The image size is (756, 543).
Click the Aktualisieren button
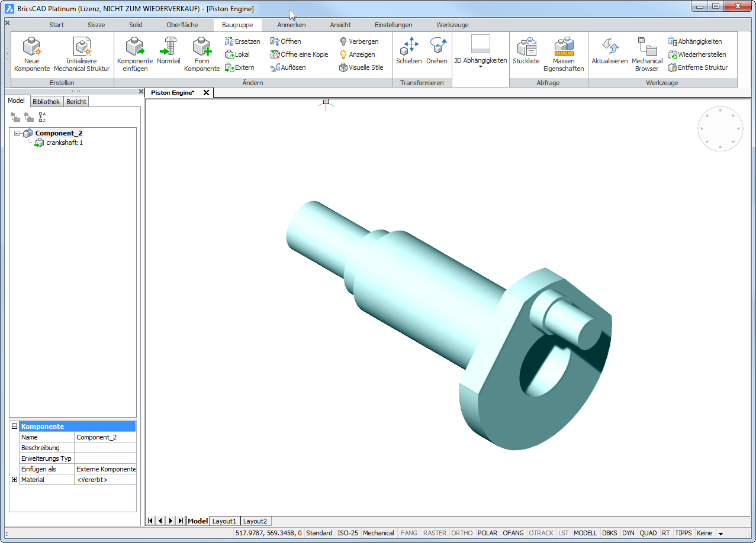coord(609,47)
